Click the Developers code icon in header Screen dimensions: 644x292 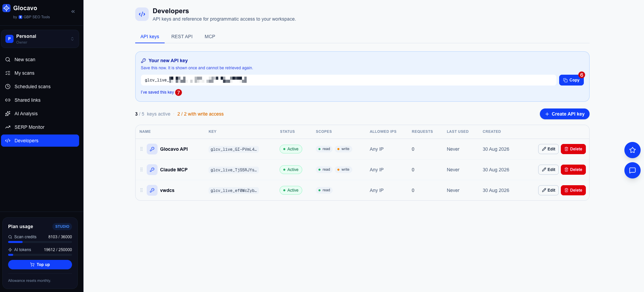(142, 14)
